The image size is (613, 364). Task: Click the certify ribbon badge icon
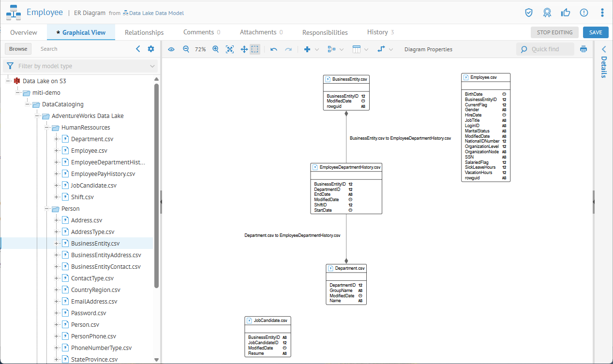547,13
